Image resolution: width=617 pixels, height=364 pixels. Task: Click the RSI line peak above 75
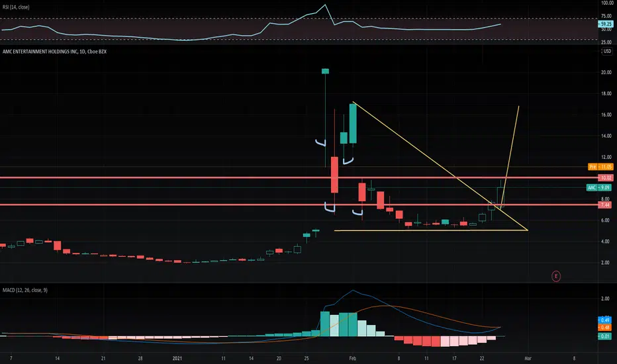click(x=325, y=5)
